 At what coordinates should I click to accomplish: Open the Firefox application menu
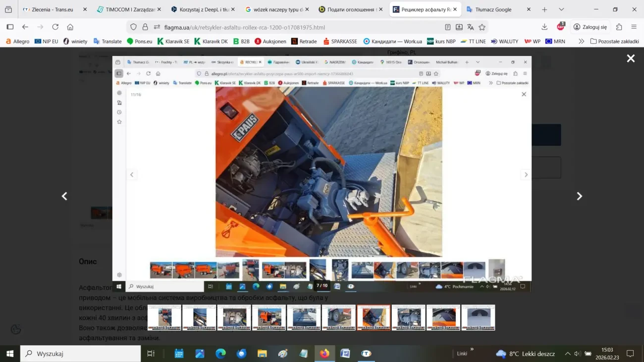[634, 27]
